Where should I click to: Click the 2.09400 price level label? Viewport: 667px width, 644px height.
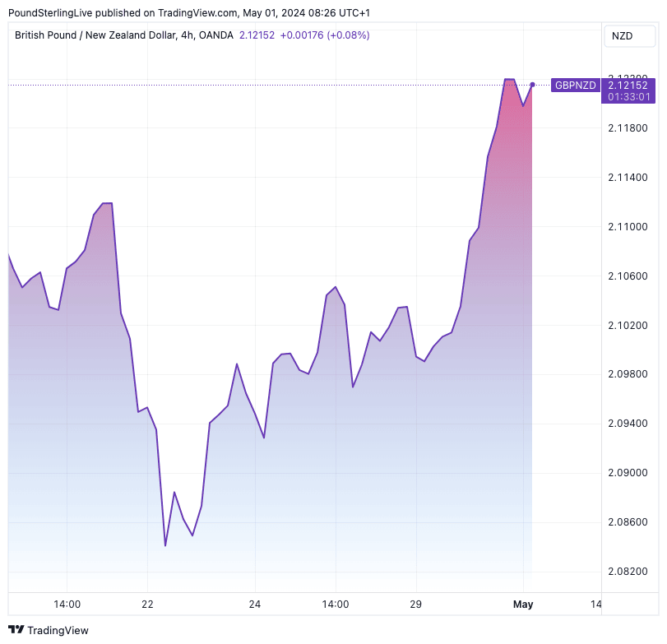(628, 424)
